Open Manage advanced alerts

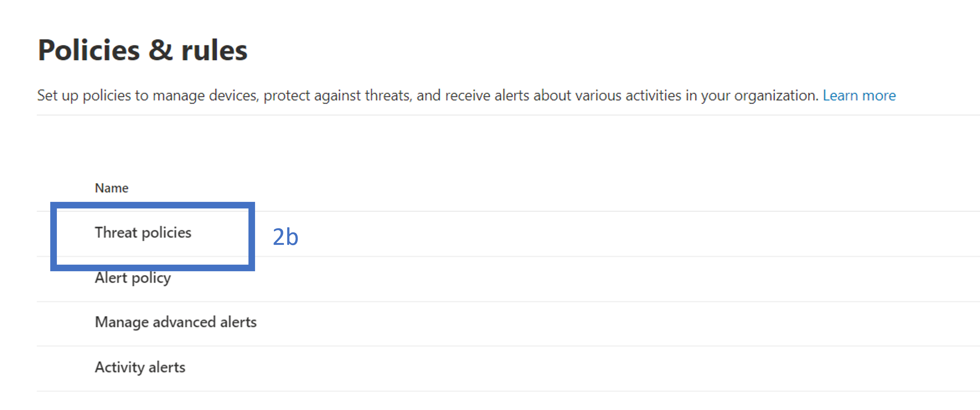176,322
